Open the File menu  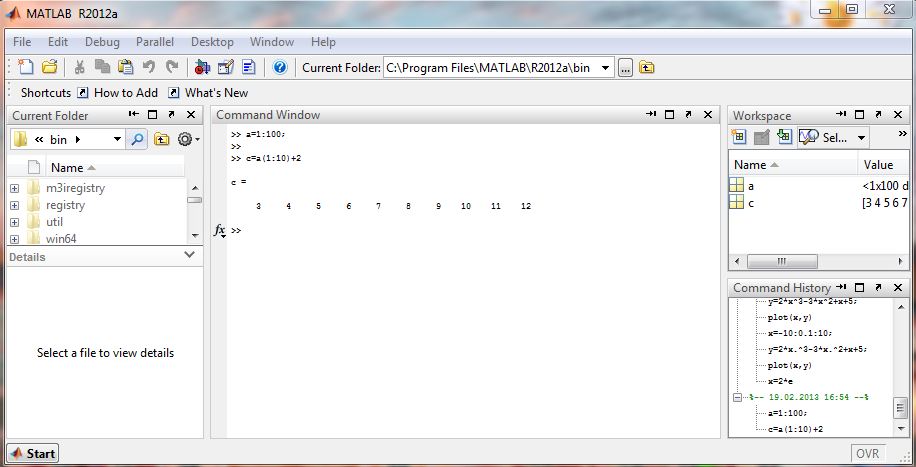pyautogui.click(x=22, y=42)
